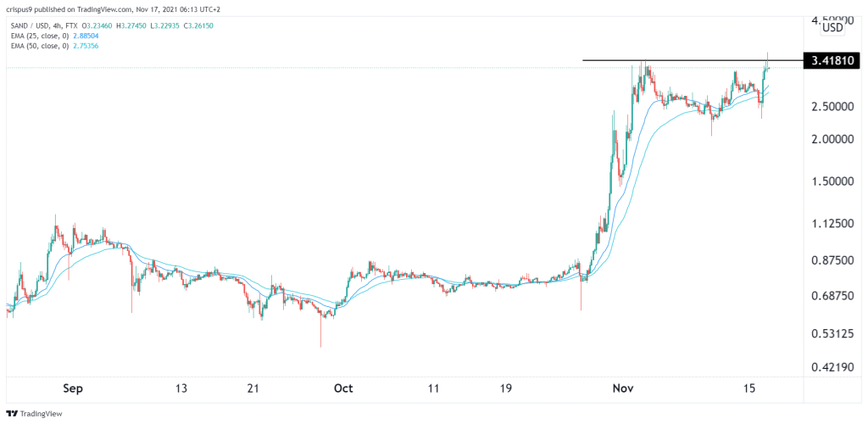
Task: Click the TradingView logo at bottom left
Action: click(x=34, y=414)
